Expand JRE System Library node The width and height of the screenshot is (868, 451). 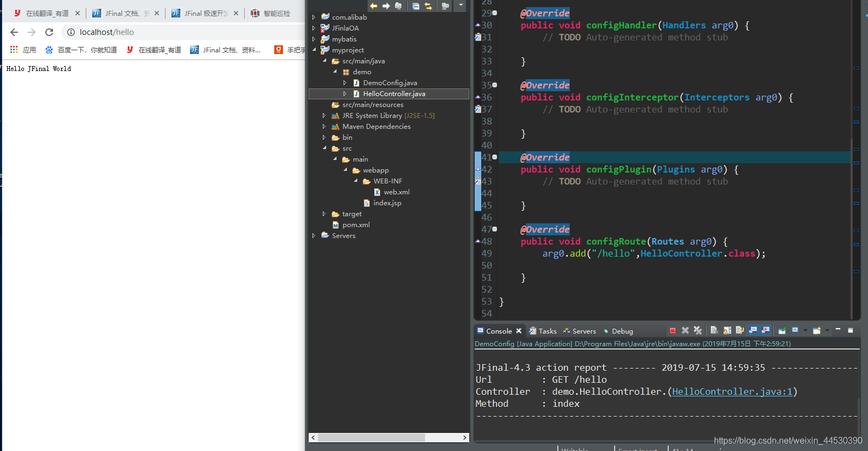324,116
